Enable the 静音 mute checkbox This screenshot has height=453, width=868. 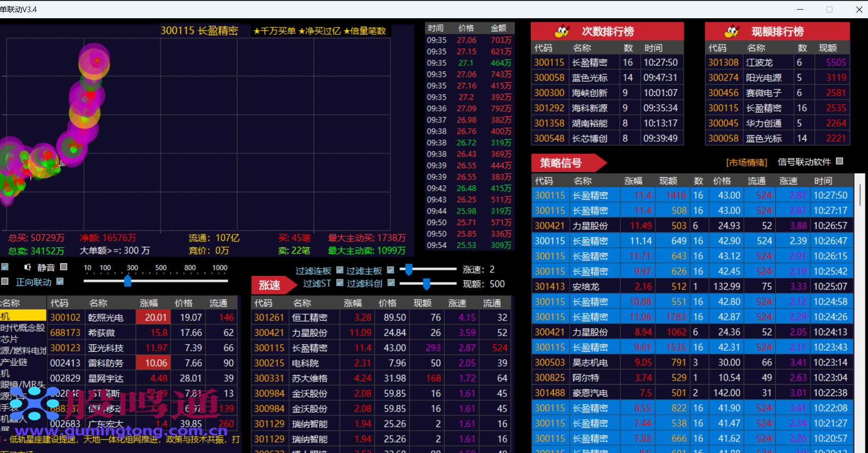[x=64, y=267]
